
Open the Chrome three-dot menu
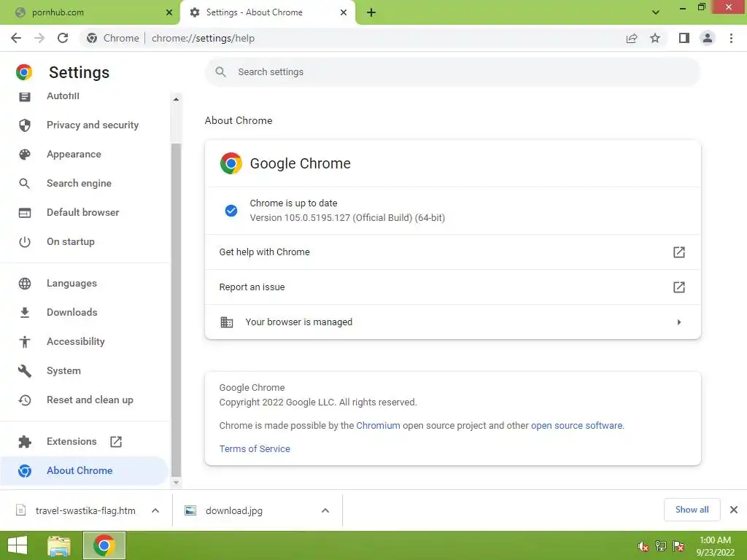[x=731, y=38]
